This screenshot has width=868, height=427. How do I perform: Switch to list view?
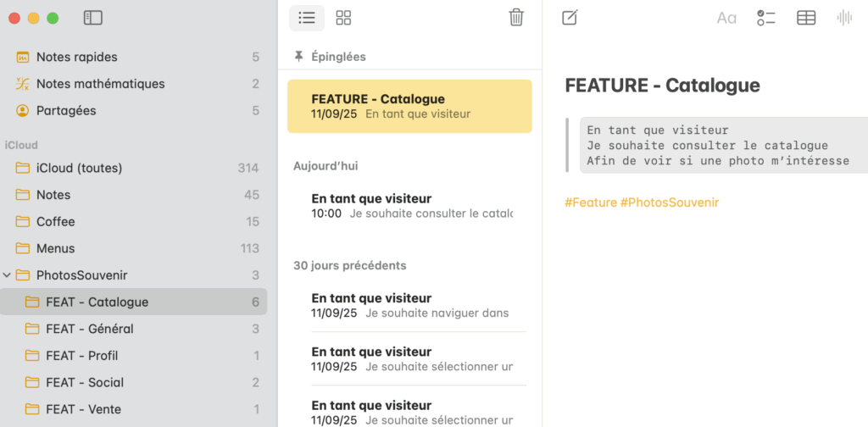tap(307, 18)
